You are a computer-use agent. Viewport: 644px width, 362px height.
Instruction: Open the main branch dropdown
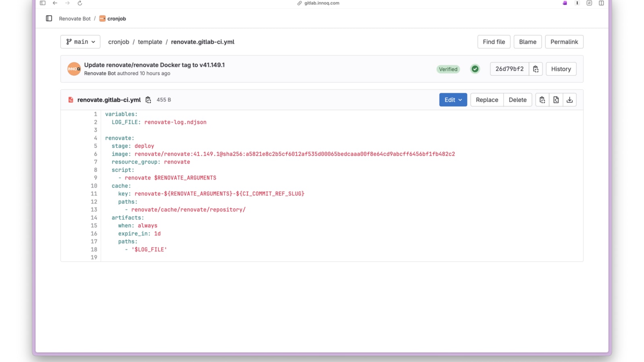click(80, 42)
